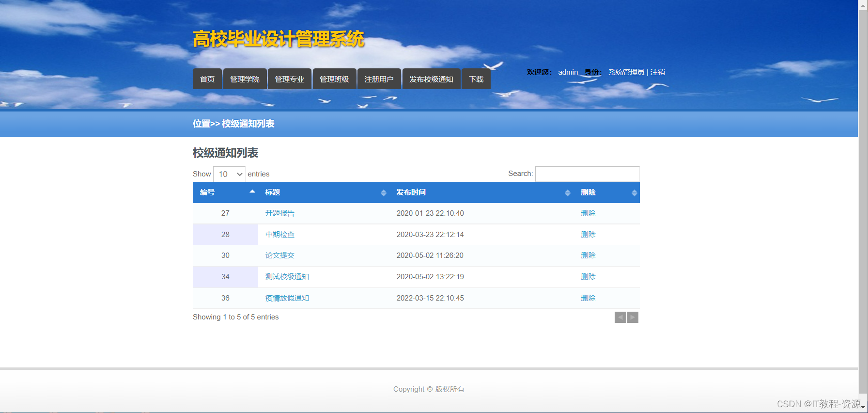Go to next page arrow button
This screenshot has height=413, width=868.
[x=633, y=317]
